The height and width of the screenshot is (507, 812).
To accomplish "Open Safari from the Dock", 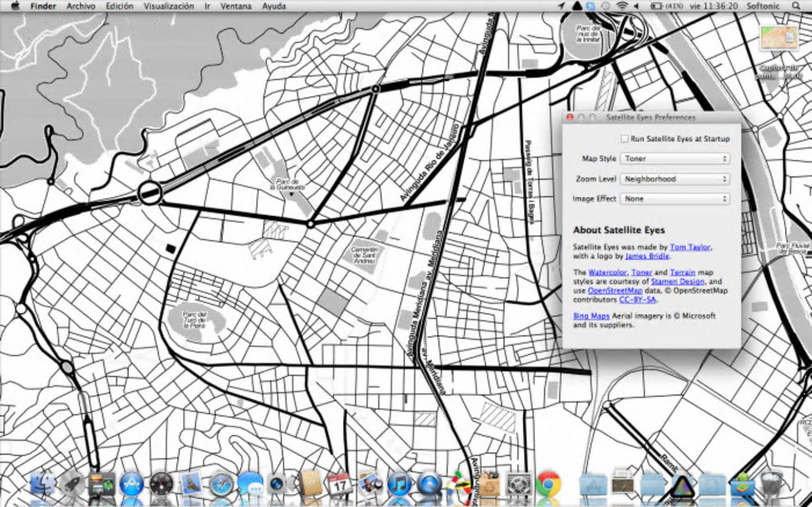I will pyautogui.click(x=221, y=483).
